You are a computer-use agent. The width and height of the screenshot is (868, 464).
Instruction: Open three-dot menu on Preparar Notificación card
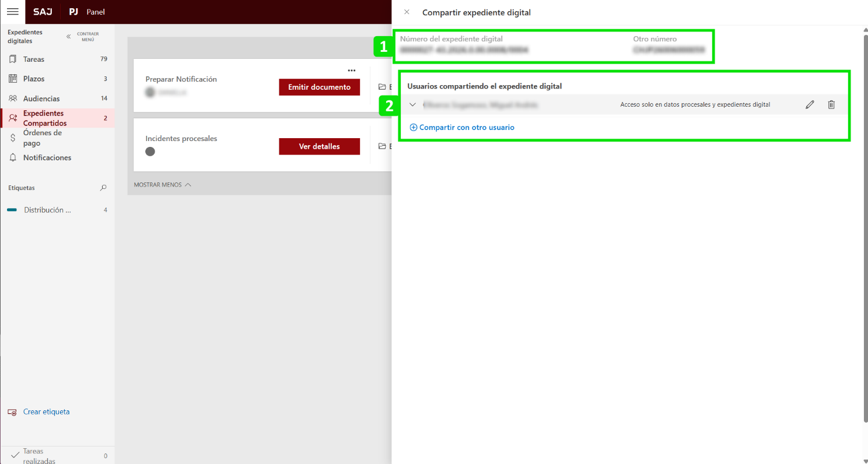coord(351,71)
